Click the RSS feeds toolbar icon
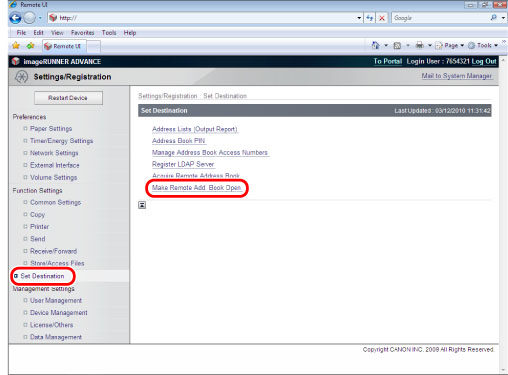The height and width of the screenshot is (375, 508). [x=397, y=46]
